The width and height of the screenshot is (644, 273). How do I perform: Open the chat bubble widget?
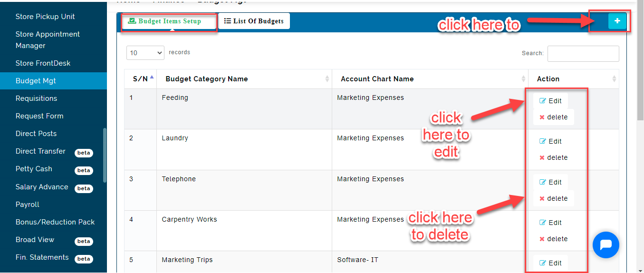606,245
